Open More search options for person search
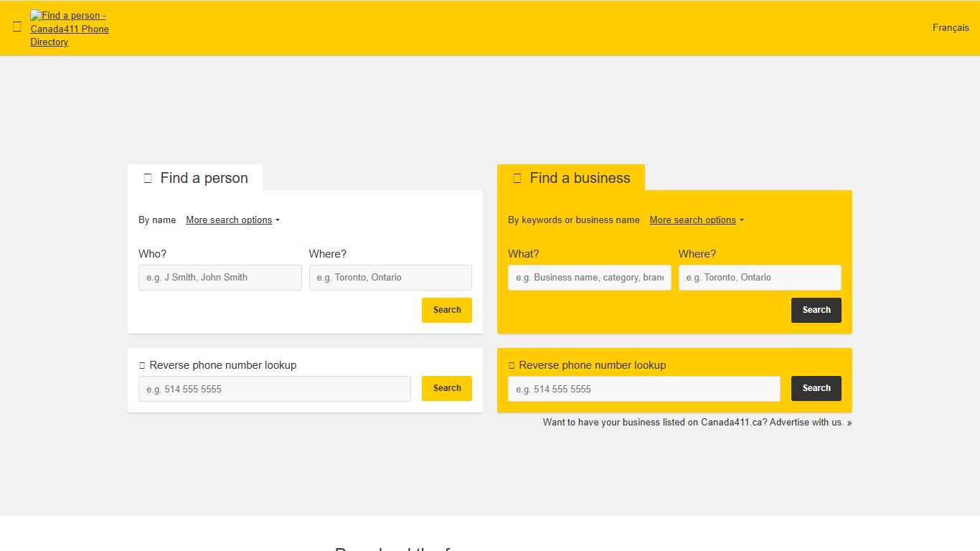The image size is (980, 551). 228,220
